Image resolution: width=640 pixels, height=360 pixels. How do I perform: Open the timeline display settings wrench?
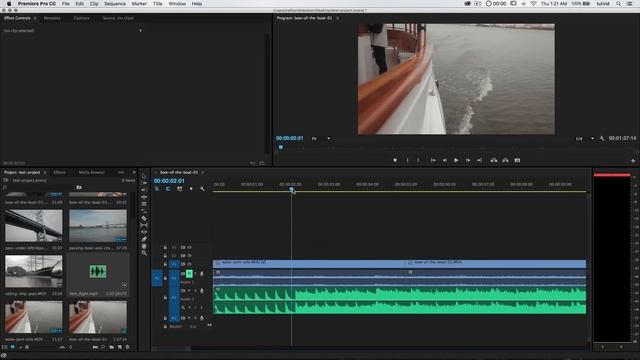coord(202,189)
